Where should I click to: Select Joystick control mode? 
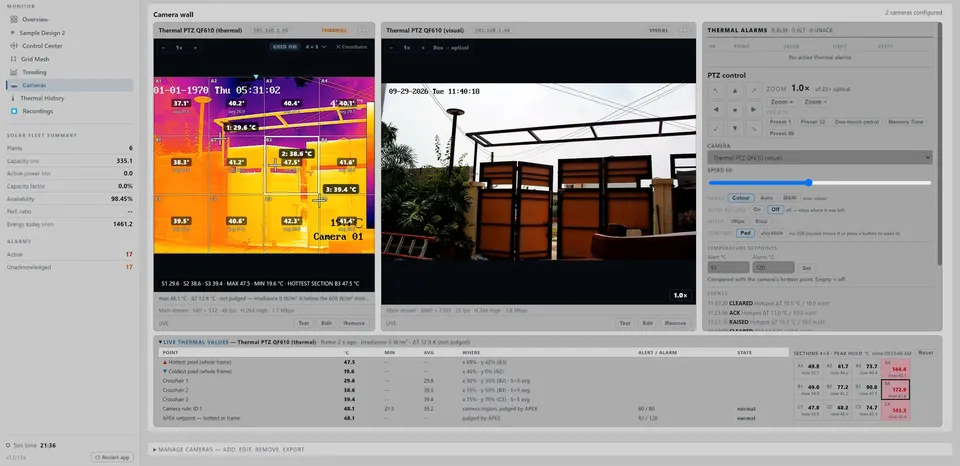pos(772,233)
